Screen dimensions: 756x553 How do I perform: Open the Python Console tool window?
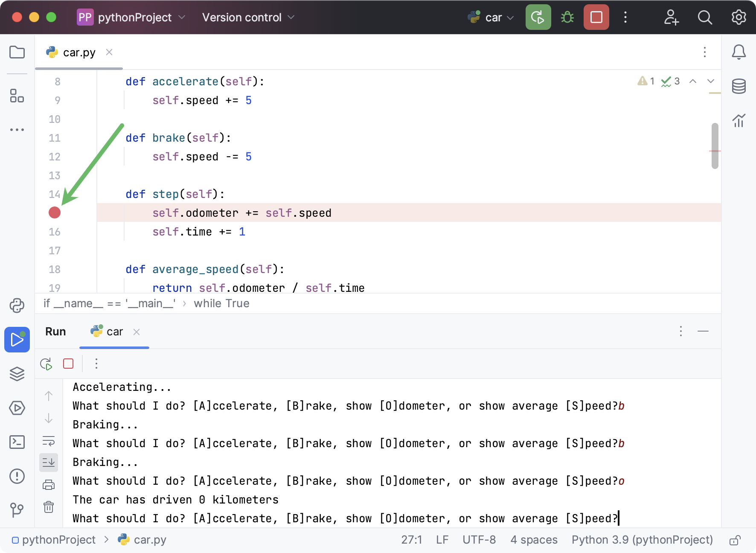click(x=17, y=306)
